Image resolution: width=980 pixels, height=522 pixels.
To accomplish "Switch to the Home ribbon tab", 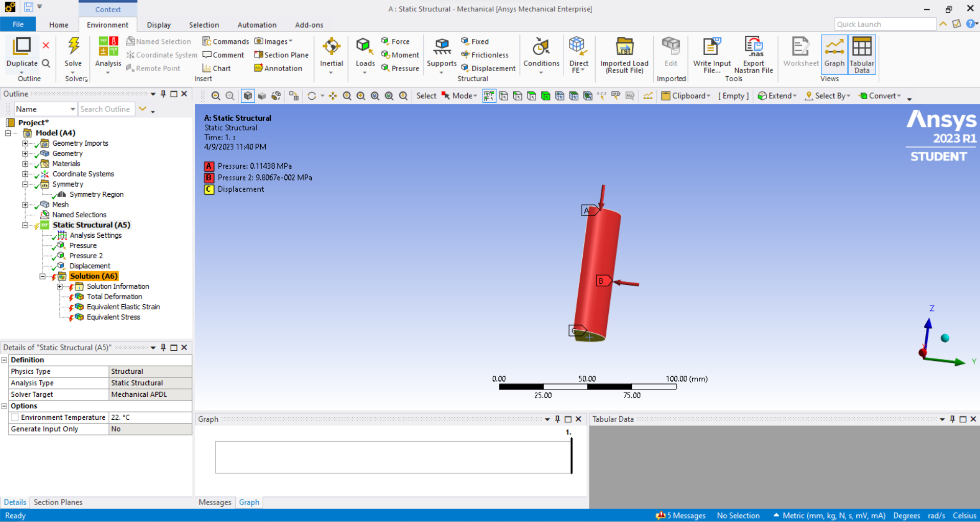I will 59,25.
